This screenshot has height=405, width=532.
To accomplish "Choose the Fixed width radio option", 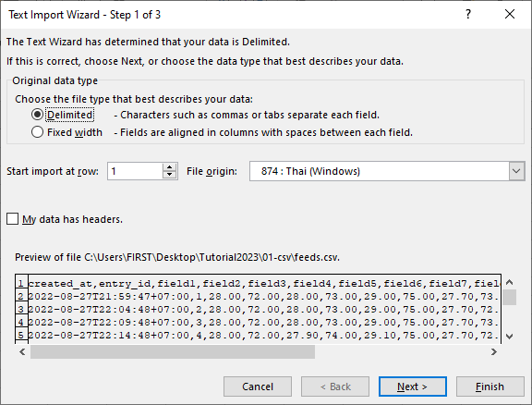I will (37, 132).
